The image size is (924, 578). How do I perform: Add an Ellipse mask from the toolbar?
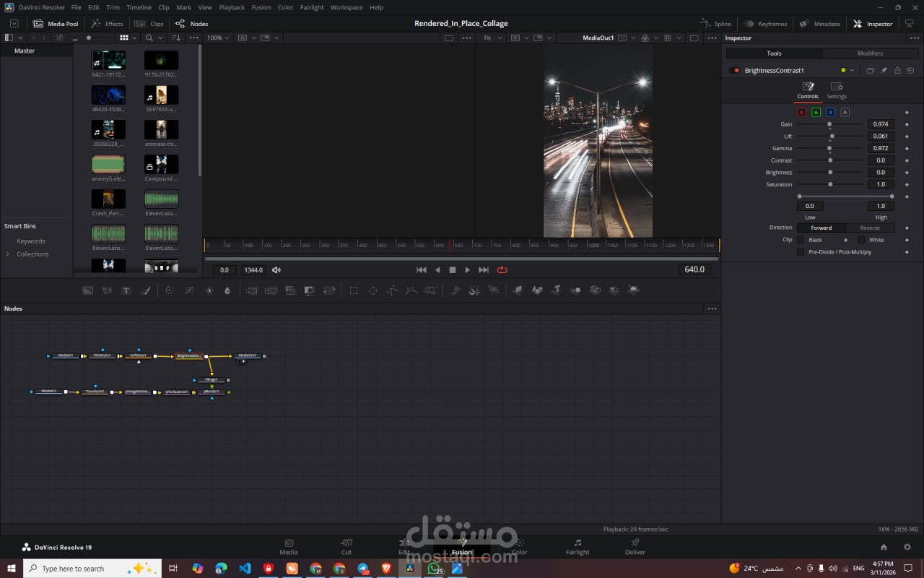(373, 290)
